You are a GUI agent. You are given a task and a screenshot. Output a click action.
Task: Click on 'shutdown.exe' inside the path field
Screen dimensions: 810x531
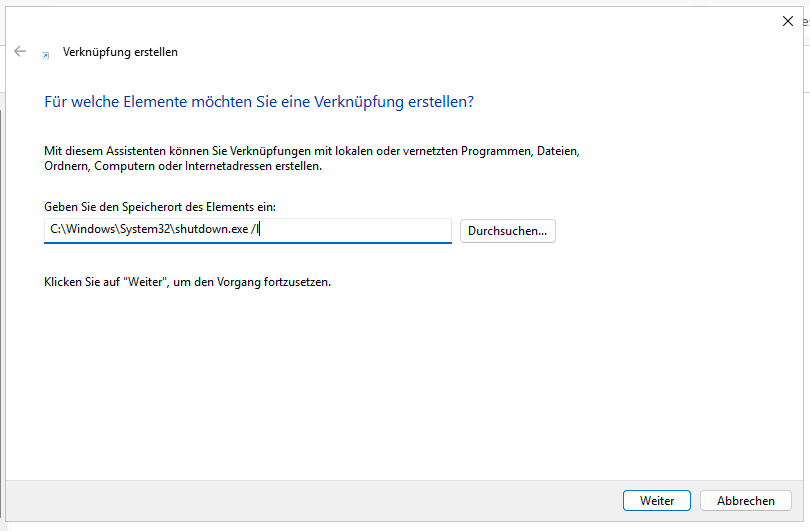(212, 231)
